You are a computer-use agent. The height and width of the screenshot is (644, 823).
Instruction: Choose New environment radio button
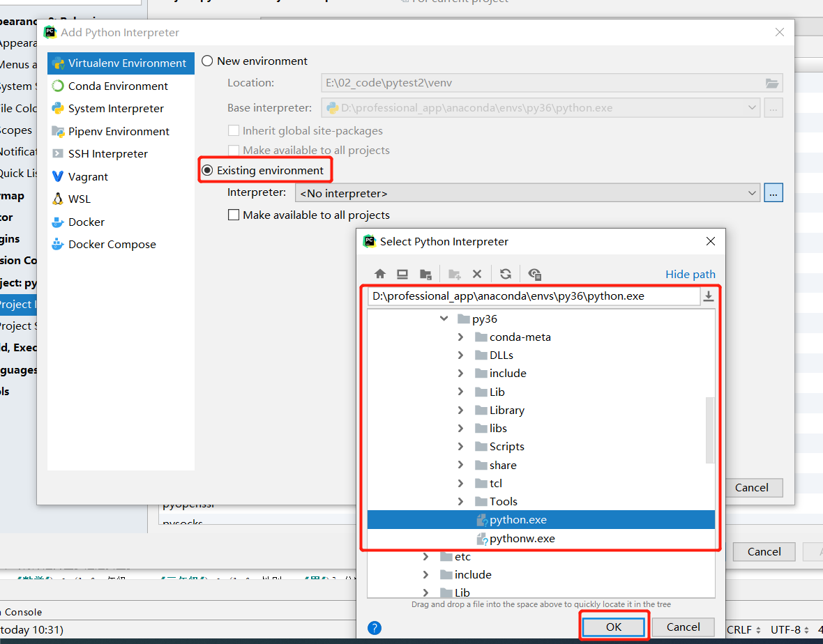click(x=207, y=61)
